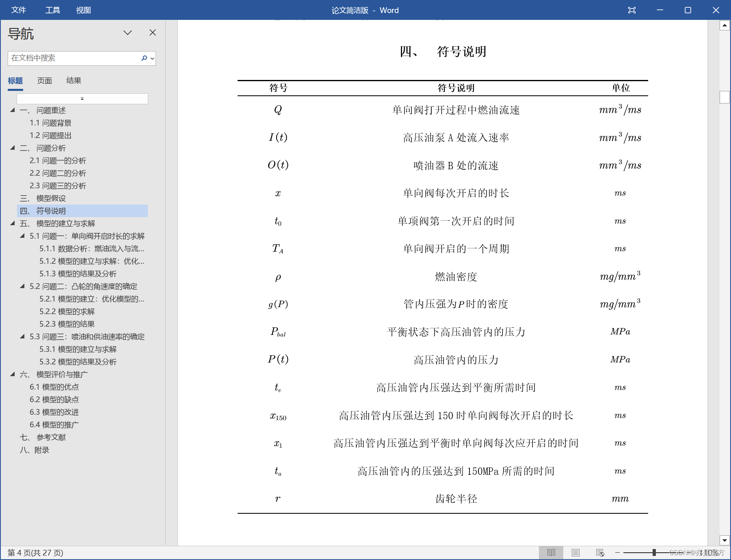This screenshot has width=731, height=560.
Task: Click the search magnifier icon
Action: [x=144, y=58]
